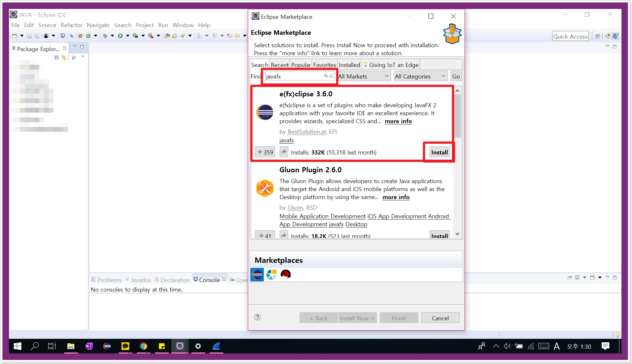Install the e(fx)clipse 3.6.0 plugin
Image resolution: width=632 pixels, height=364 pixels.
(x=439, y=152)
